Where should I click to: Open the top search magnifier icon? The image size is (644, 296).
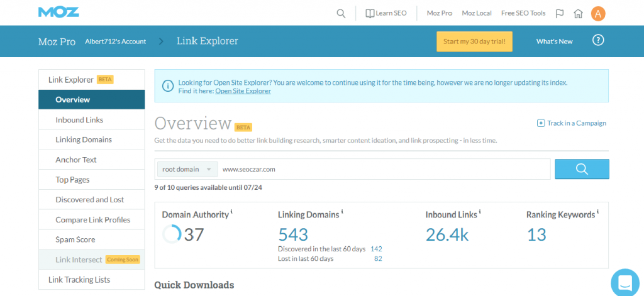point(341,14)
